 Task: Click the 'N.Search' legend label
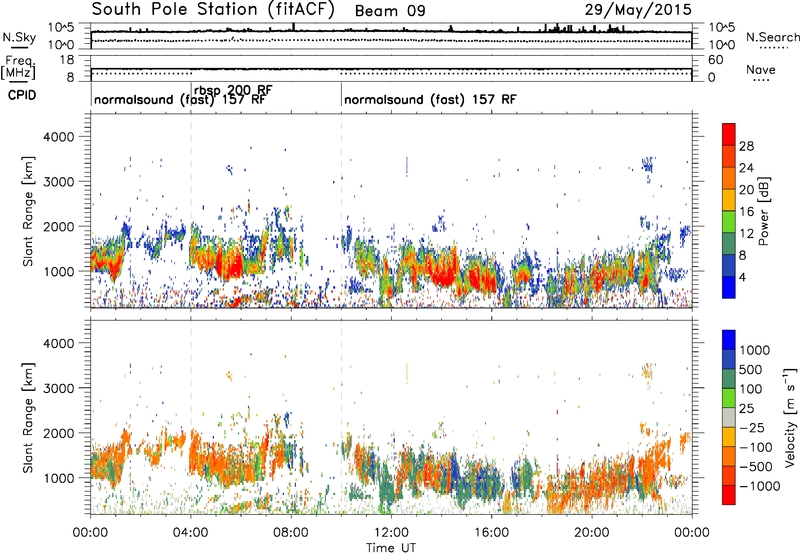coord(772,37)
